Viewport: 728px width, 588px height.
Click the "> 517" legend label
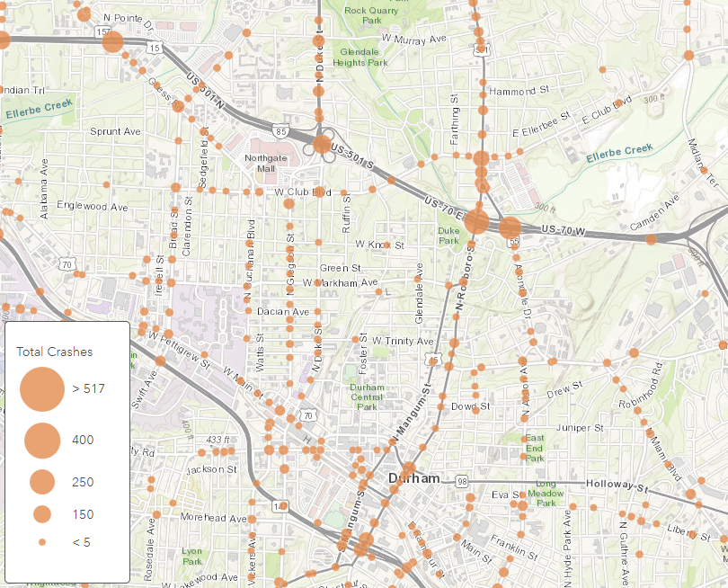(x=89, y=388)
